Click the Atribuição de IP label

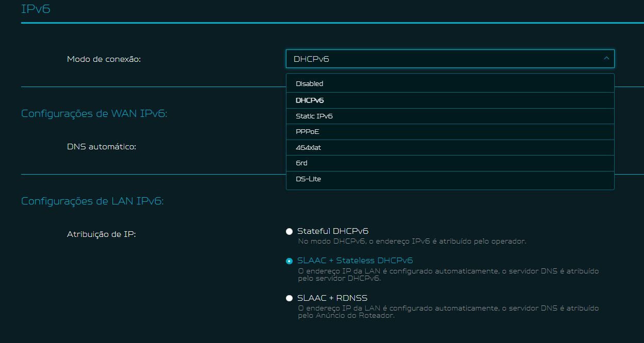(x=101, y=234)
